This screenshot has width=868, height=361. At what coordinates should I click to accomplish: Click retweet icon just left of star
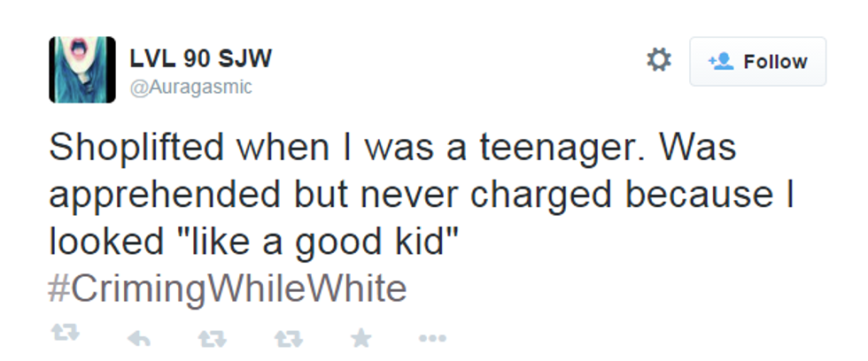coord(285,336)
